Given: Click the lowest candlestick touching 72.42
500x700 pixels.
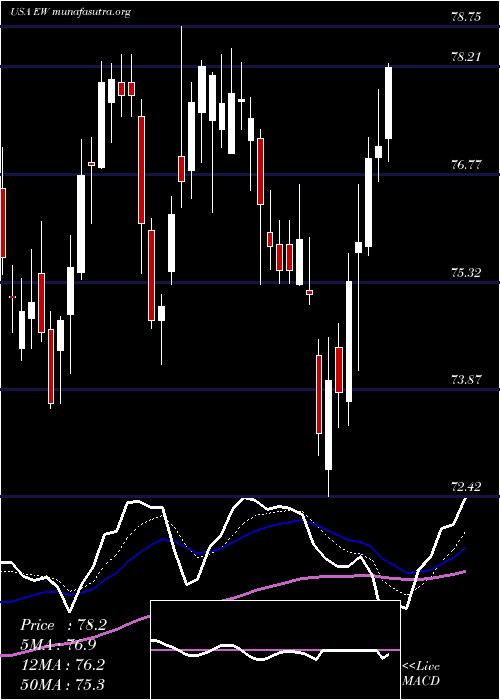Looking at the screenshot, I should point(329,417).
